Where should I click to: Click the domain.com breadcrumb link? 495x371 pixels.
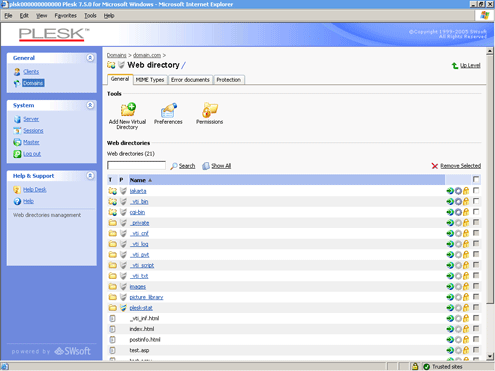[x=147, y=55]
